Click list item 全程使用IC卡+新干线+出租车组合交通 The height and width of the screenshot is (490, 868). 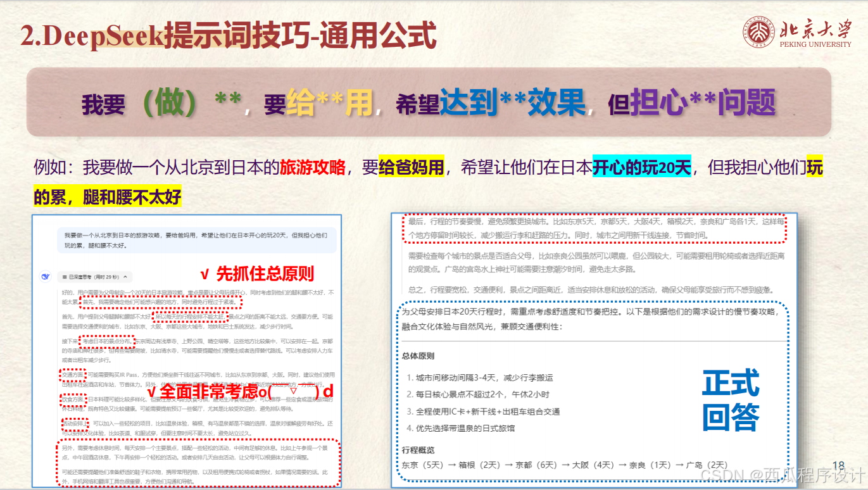(x=484, y=411)
